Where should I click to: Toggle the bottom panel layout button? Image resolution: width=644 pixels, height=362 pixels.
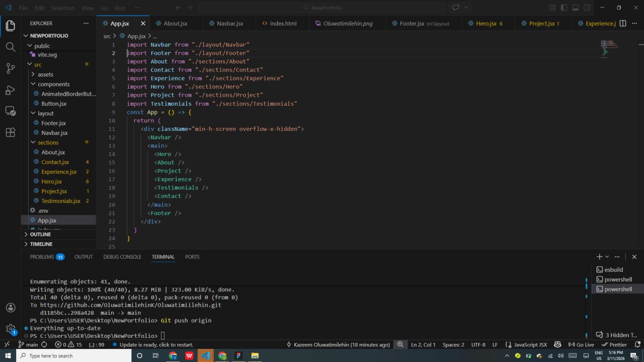click(x=576, y=8)
